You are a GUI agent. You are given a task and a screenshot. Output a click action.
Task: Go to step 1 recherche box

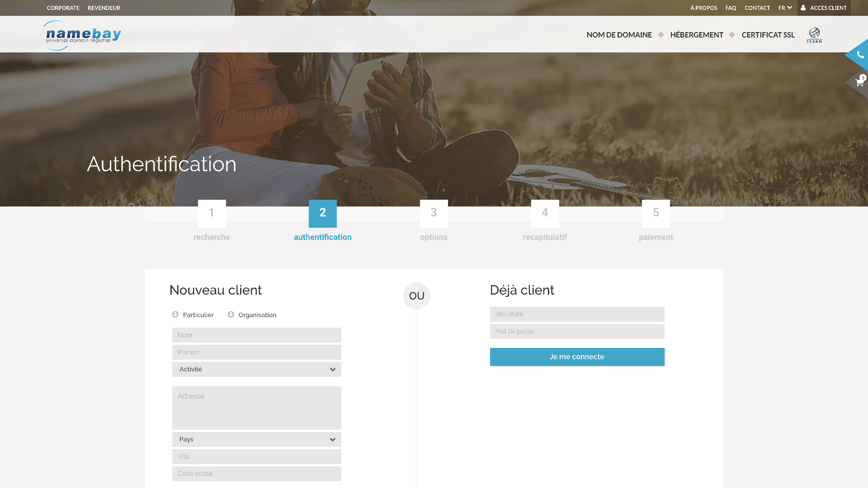[212, 213]
